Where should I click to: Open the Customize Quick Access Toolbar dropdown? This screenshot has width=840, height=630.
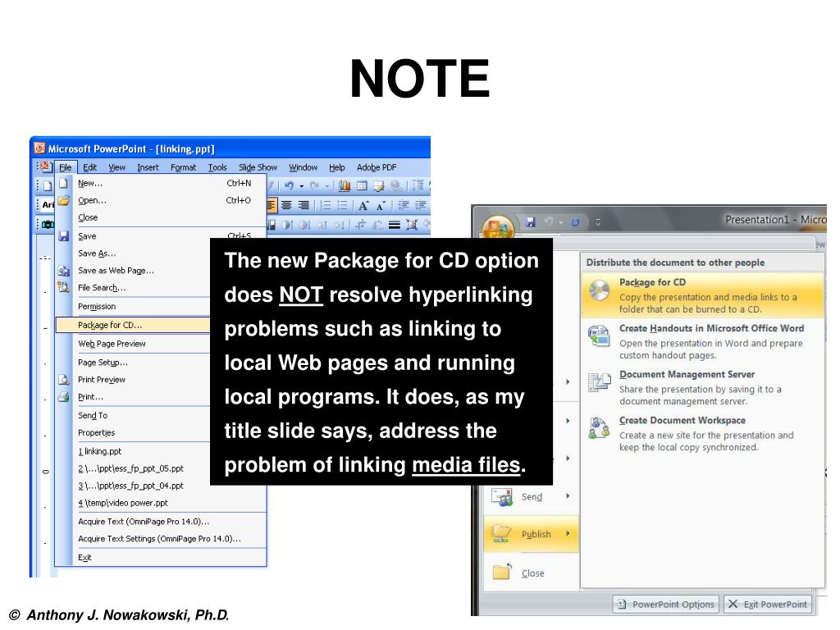(598, 221)
